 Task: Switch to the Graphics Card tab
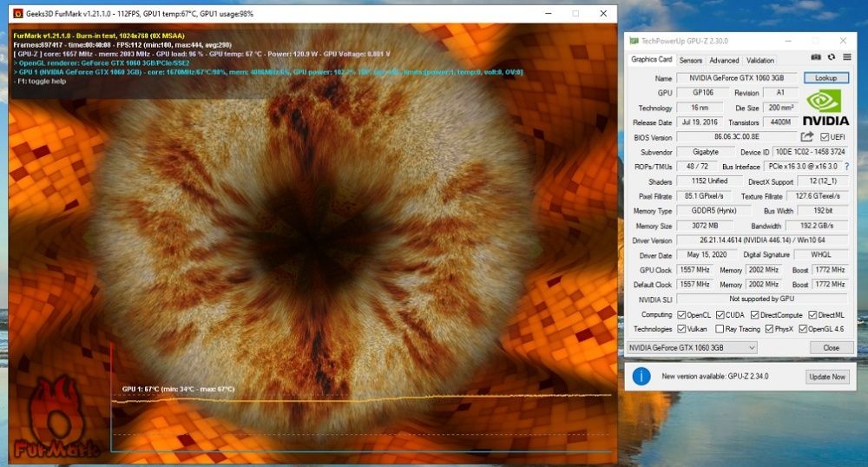click(651, 59)
